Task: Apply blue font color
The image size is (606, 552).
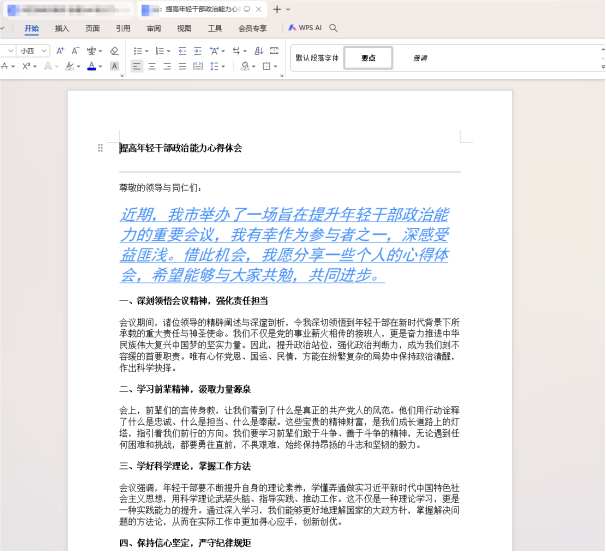Action: pos(92,66)
